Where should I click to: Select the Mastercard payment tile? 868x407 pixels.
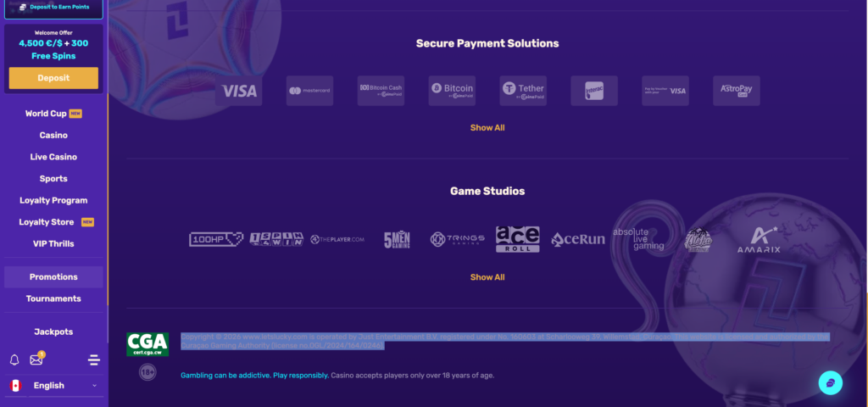coord(309,91)
